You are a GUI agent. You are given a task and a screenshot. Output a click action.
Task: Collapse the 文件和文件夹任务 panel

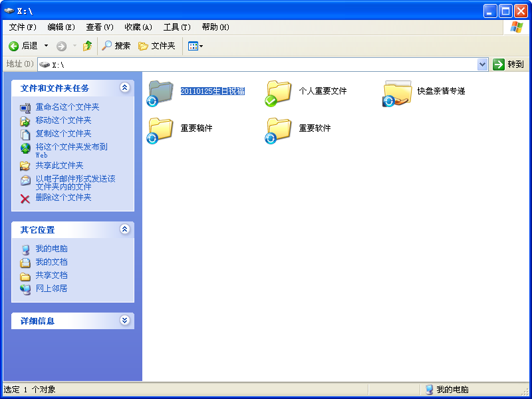(124, 88)
